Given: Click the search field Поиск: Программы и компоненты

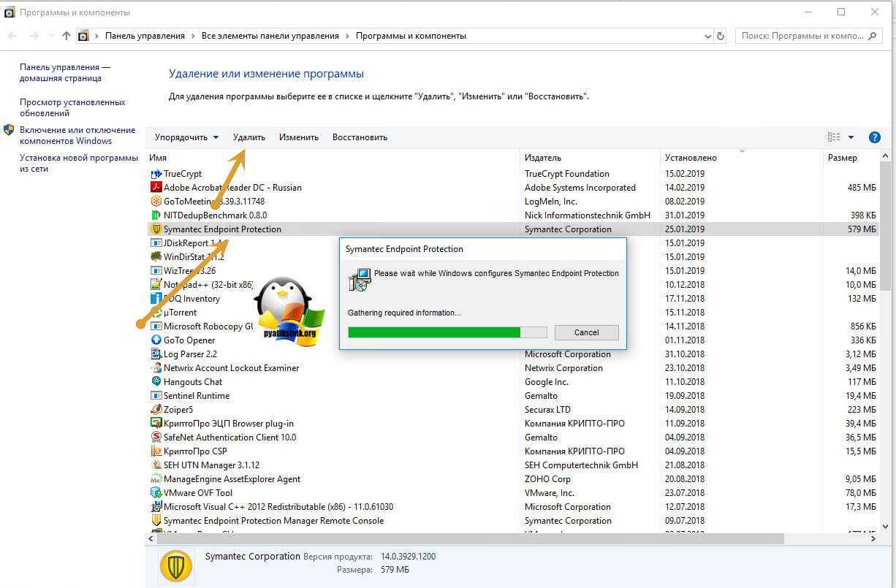Looking at the screenshot, I should [808, 36].
